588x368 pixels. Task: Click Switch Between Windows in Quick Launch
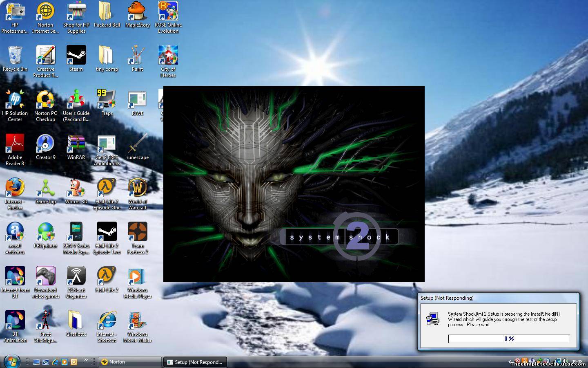(46, 362)
